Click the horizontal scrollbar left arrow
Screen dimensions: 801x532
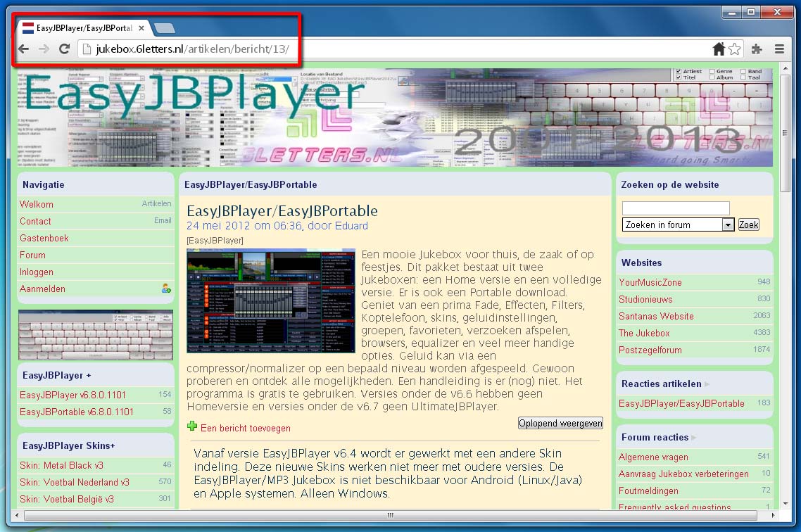[x=17, y=515]
